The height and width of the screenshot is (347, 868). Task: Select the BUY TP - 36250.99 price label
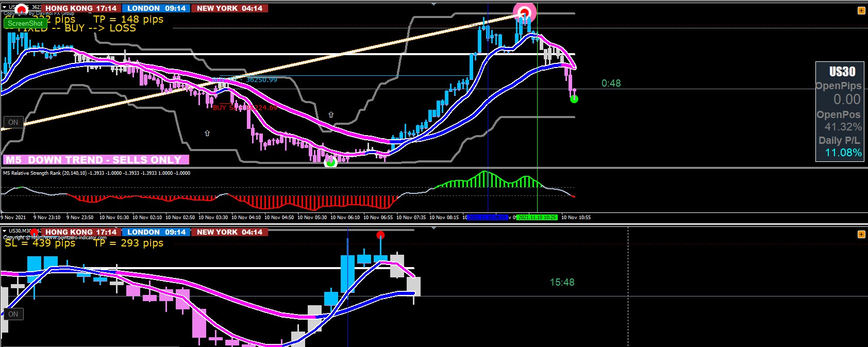(x=245, y=79)
